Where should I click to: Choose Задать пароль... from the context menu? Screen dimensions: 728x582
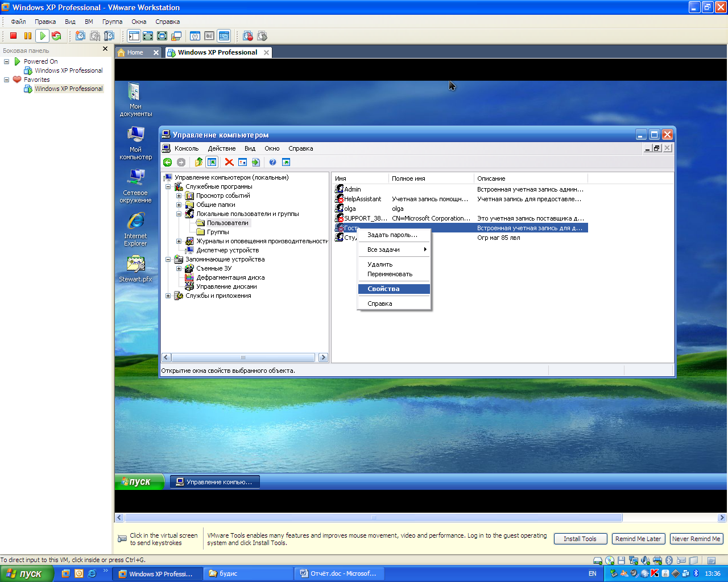[x=394, y=235]
